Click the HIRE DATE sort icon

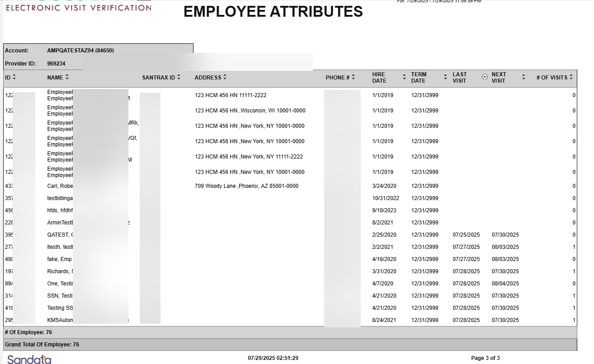point(404,77)
